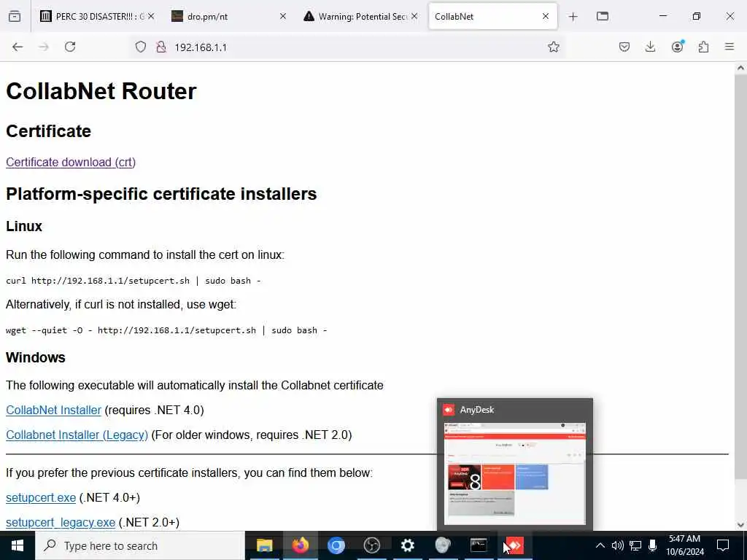
Task: Click the list all tabs icon
Action: click(x=602, y=16)
